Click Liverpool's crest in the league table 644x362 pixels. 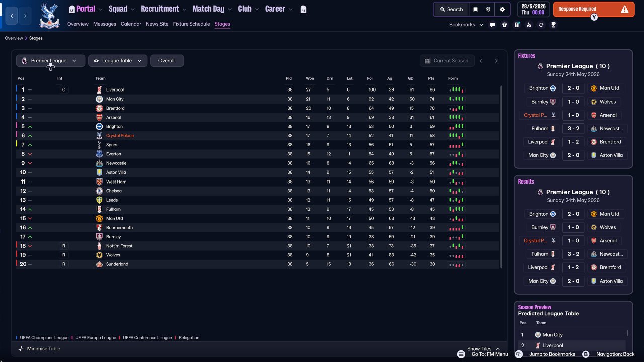point(99,89)
